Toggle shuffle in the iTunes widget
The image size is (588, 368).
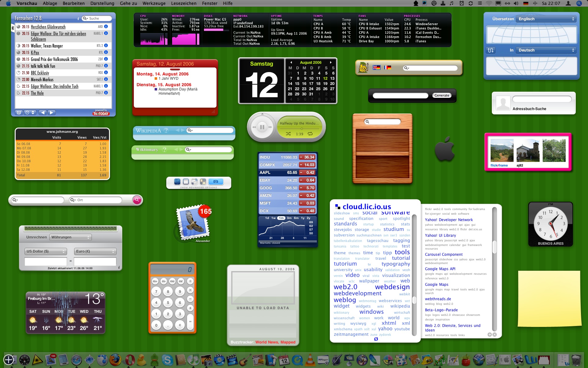[x=288, y=134]
